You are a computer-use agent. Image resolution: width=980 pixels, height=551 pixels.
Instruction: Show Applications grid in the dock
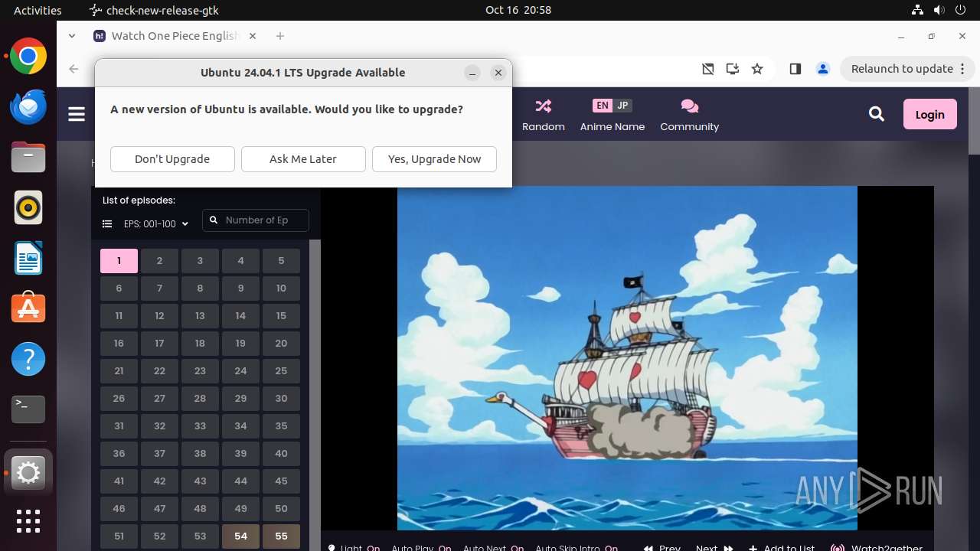(28, 521)
